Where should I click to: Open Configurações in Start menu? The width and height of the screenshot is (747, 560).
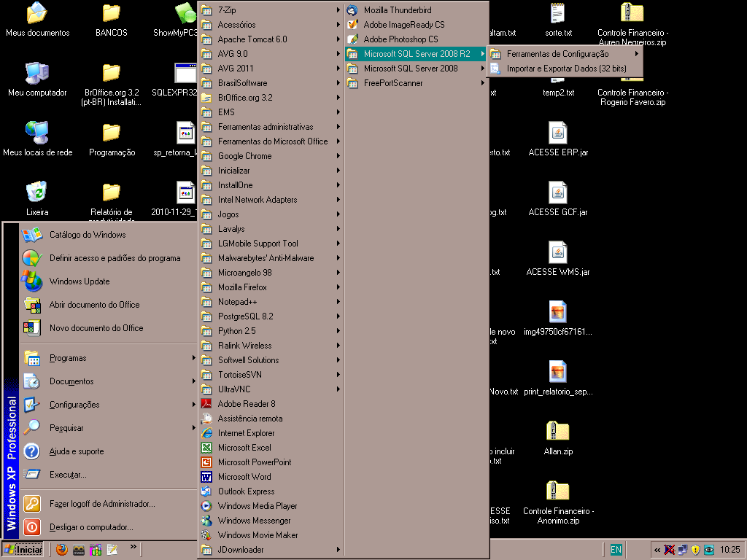pos(108,405)
